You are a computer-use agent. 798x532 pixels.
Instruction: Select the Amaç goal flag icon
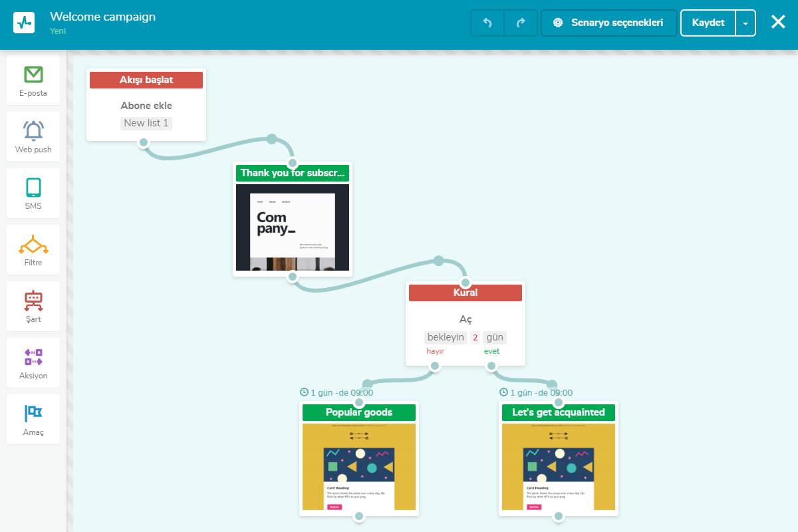33,414
